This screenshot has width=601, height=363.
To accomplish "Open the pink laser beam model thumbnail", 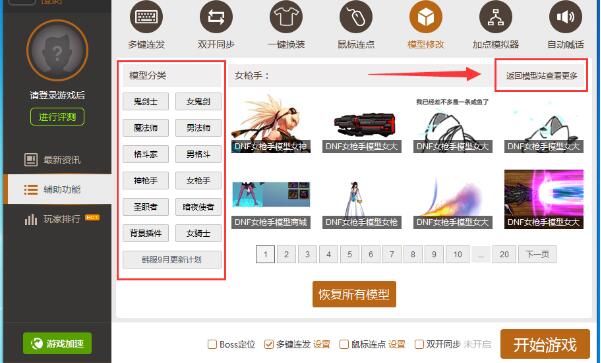I will pos(544,199).
